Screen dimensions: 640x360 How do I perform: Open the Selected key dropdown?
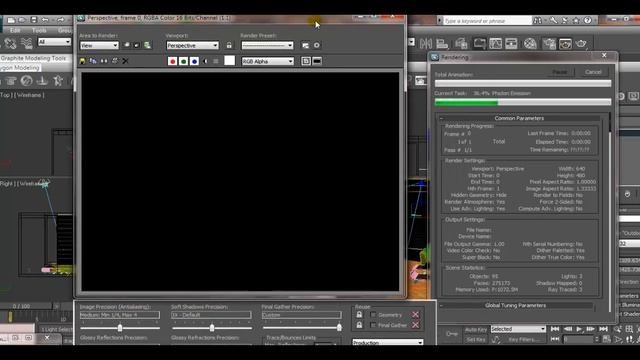(x=518, y=329)
